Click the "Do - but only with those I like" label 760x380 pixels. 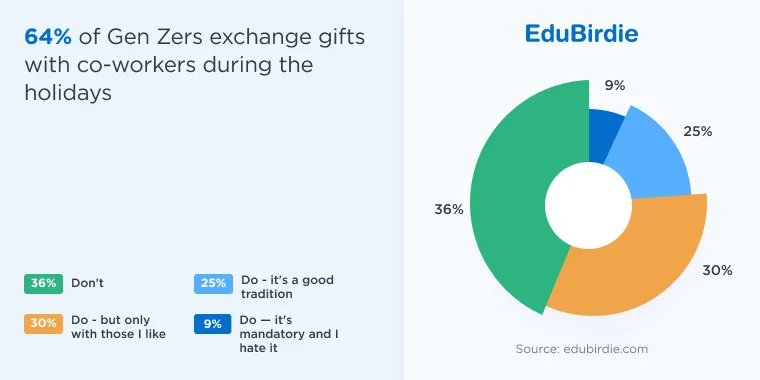click(x=119, y=327)
